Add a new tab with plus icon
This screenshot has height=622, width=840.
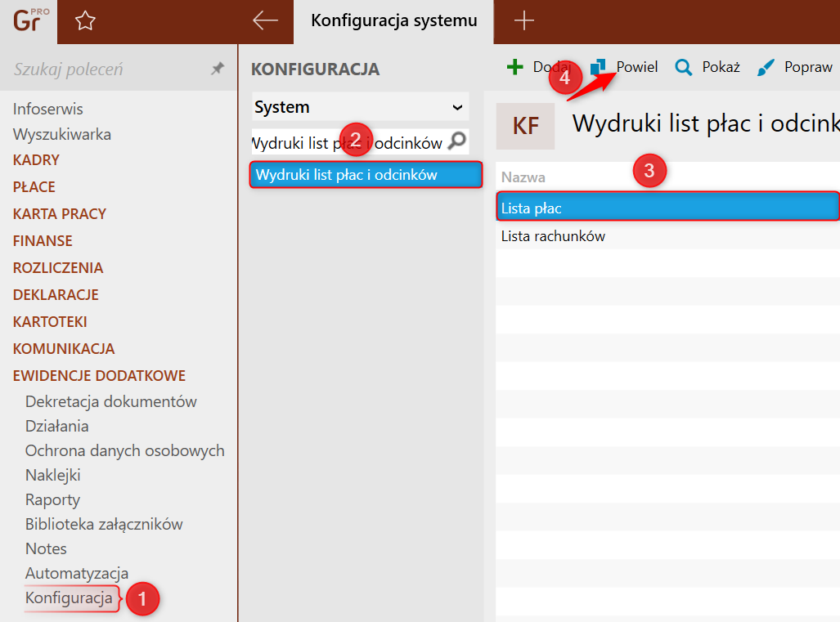524,21
